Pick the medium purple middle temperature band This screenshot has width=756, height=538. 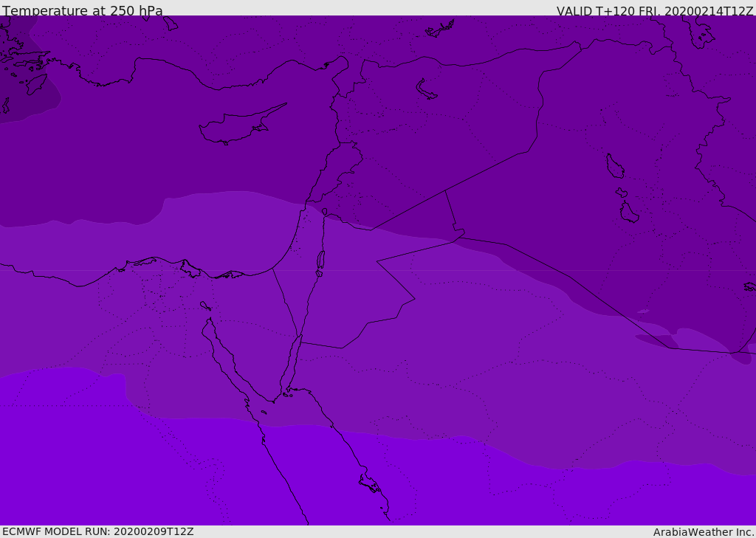click(x=443, y=332)
